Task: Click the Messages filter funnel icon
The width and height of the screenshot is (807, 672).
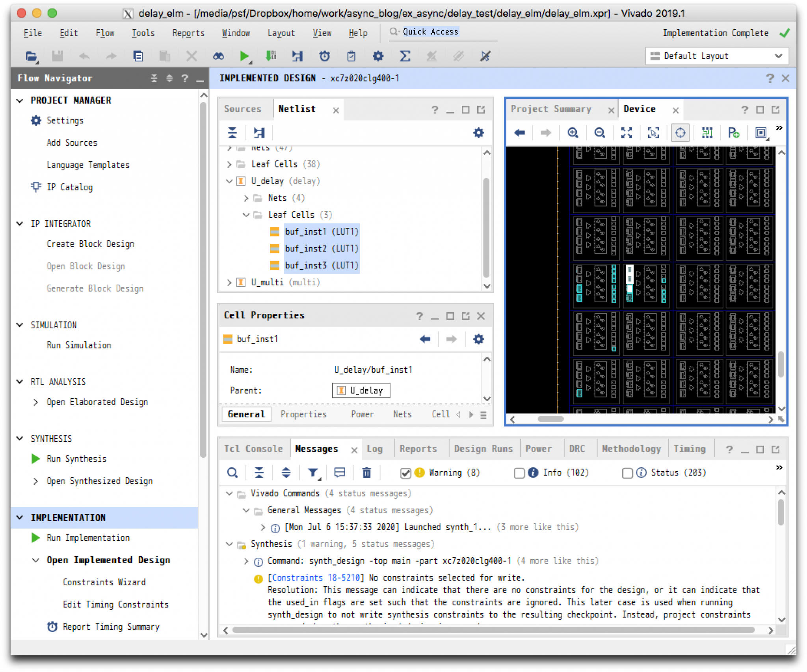Action: tap(313, 473)
